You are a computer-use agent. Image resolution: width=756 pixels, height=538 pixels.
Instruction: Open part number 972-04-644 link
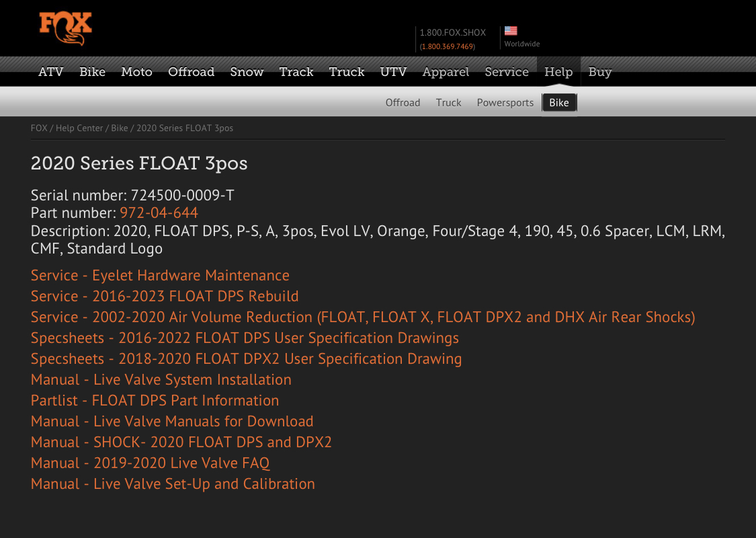[x=159, y=213]
